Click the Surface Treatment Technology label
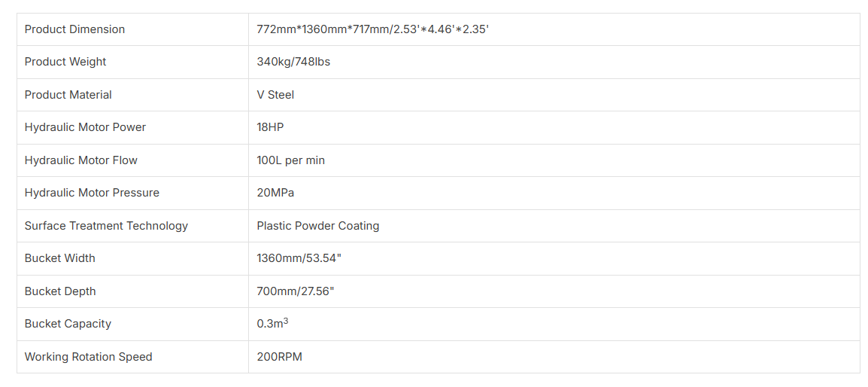Screen dimensions: 868x387 click(x=106, y=226)
